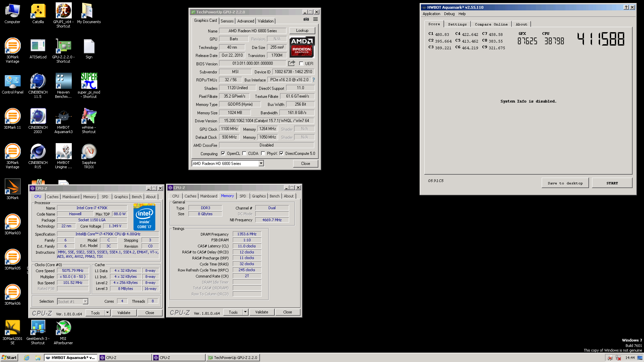
Task: Toggle the OpenCL checkbox
Action: (223, 154)
